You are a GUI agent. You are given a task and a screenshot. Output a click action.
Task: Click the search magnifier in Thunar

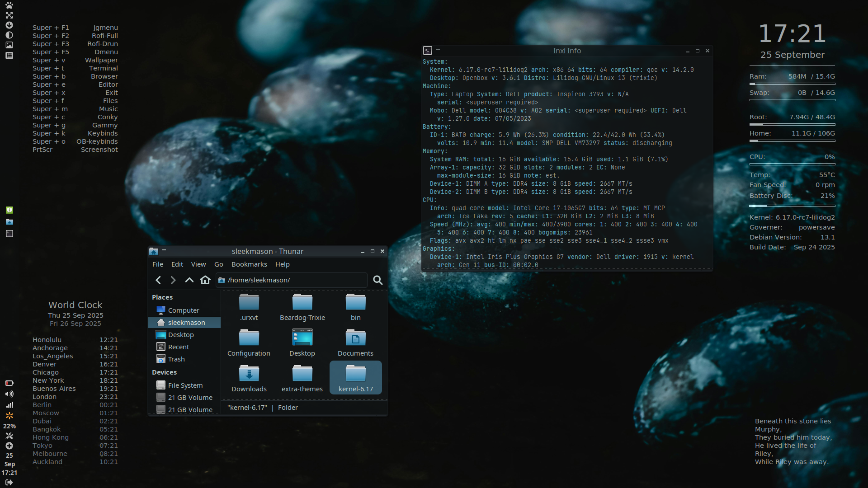click(x=378, y=280)
